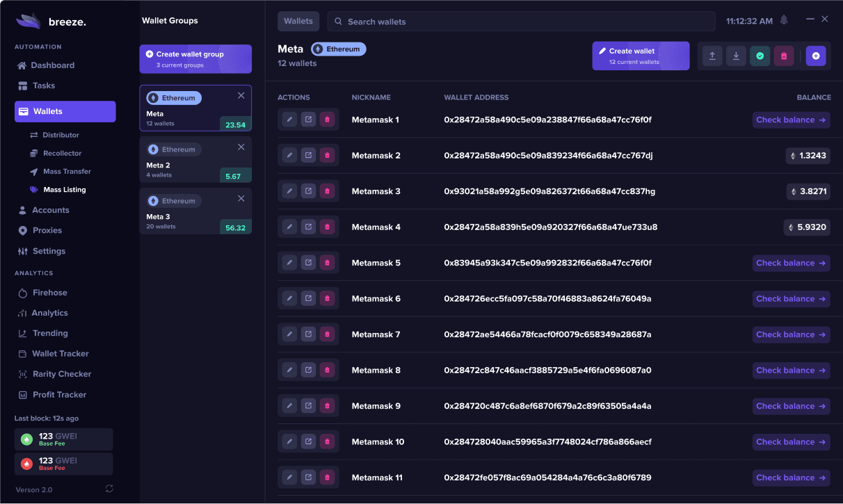
Task: Import wallets using the upload icon
Action: point(712,56)
